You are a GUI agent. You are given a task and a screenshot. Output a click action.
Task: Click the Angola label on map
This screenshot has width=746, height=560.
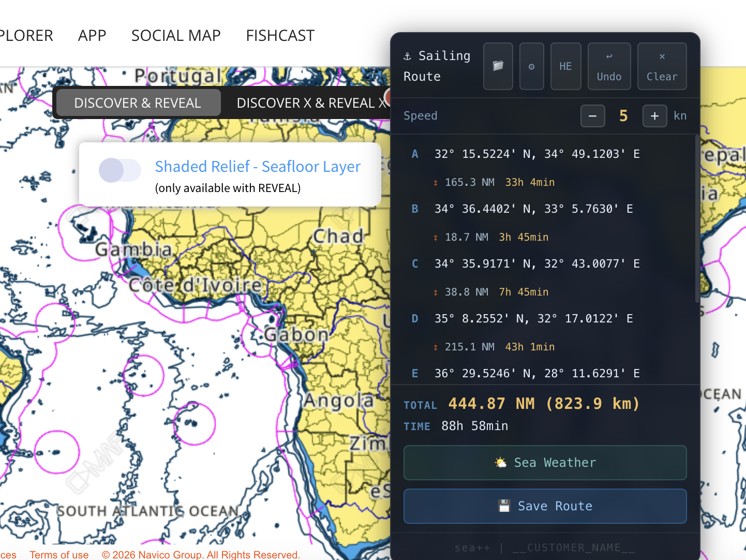(x=338, y=400)
